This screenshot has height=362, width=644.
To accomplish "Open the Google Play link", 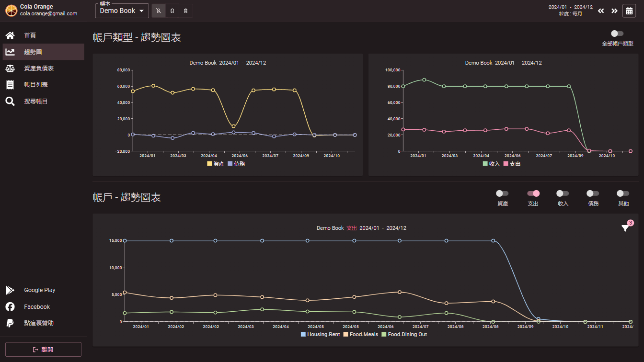I will (x=39, y=290).
